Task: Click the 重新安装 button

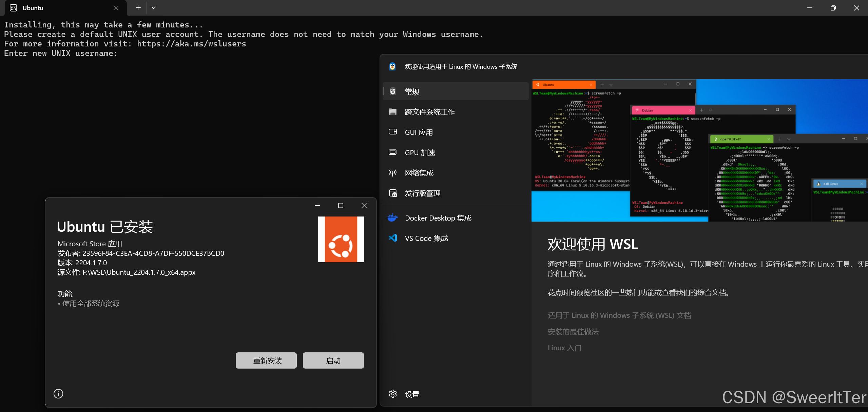Action: [x=266, y=360]
